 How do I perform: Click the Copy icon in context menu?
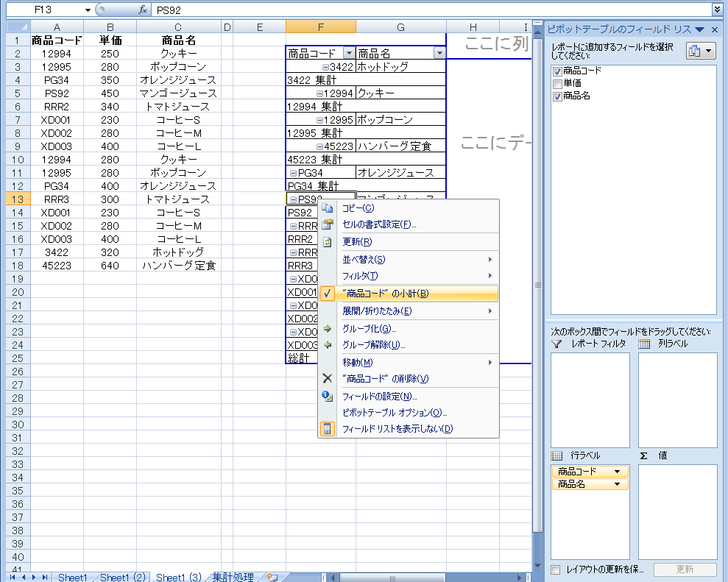click(x=328, y=208)
